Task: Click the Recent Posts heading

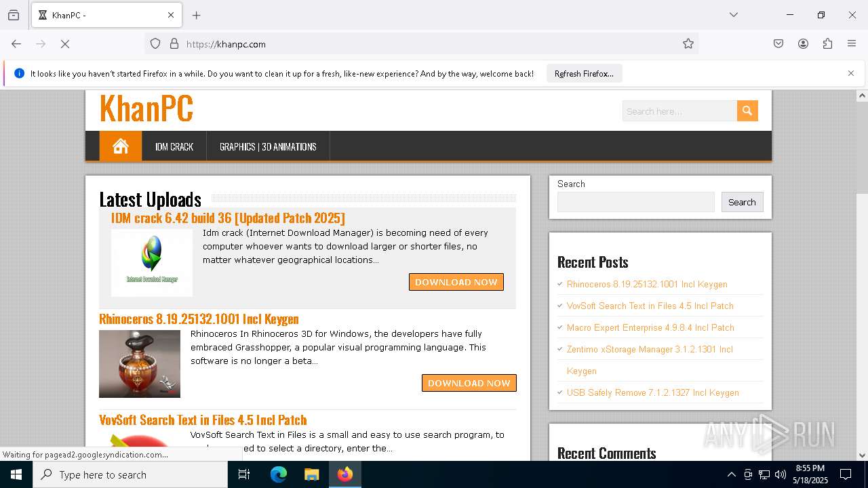Action: click(593, 262)
